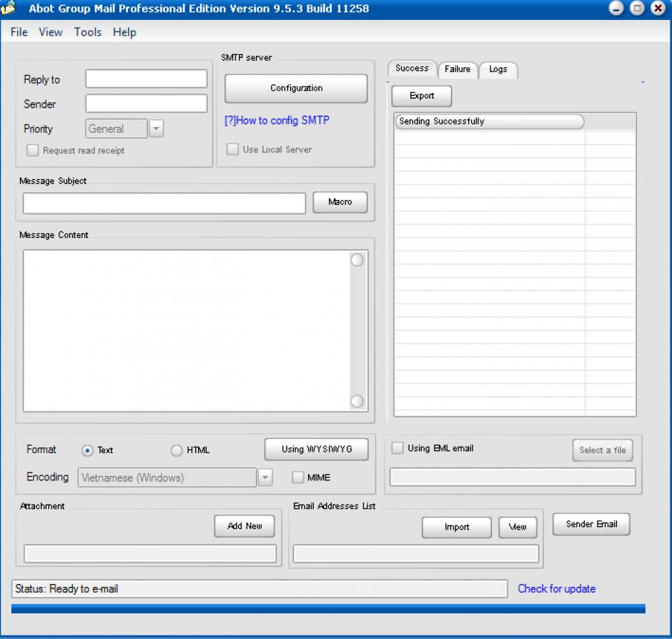Click the Email Addresses List path field
The width and height of the screenshot is (672, 639).
click(416, 554)
